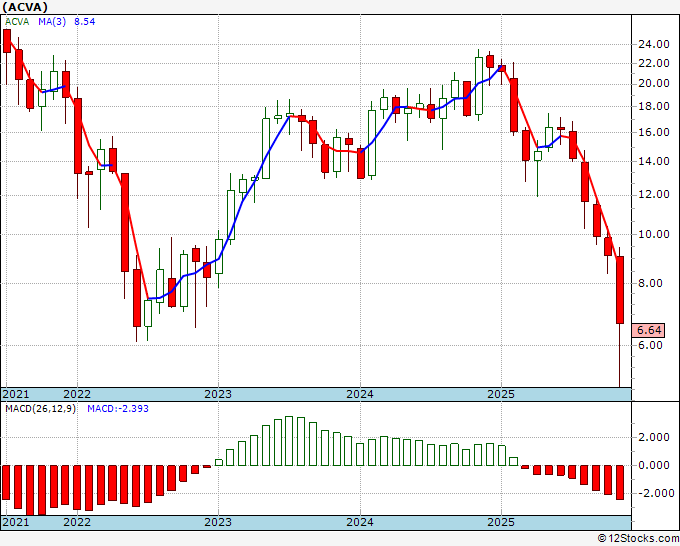Click the 18.00 price axis label
The height and width of the screenshot is (546, 680).
click(x=654, y=106)
